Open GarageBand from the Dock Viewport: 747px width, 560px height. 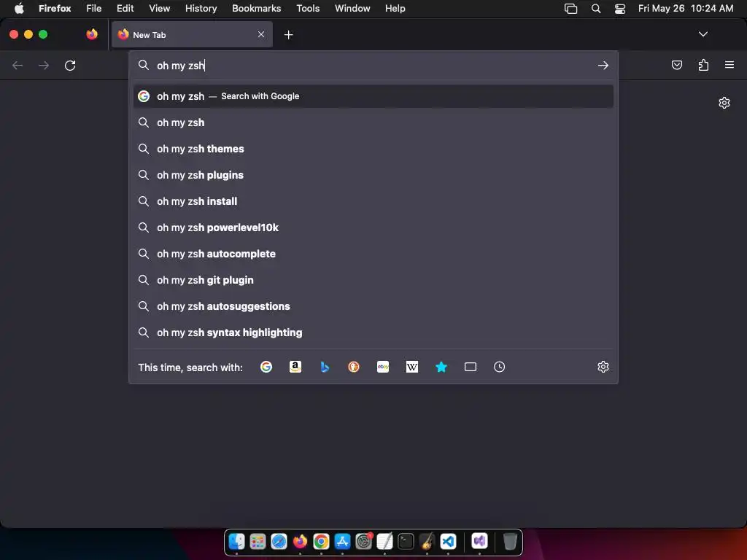click(x=427, y=542)
